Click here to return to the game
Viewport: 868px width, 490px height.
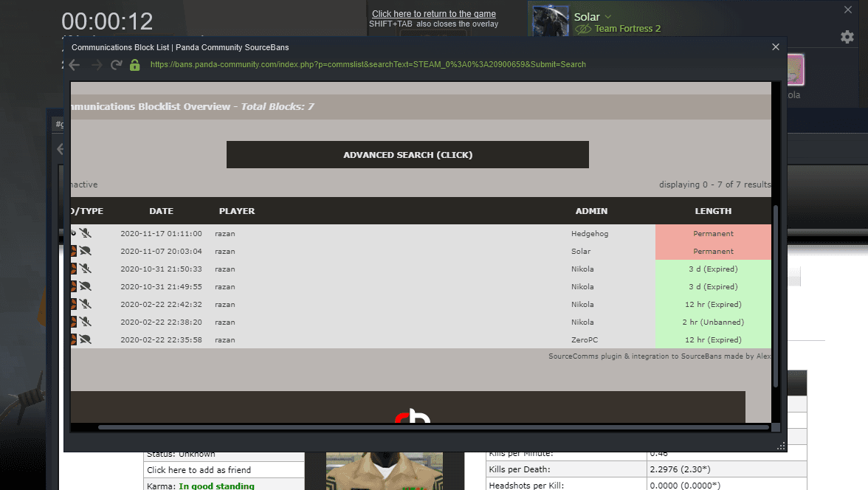(433, 14)
